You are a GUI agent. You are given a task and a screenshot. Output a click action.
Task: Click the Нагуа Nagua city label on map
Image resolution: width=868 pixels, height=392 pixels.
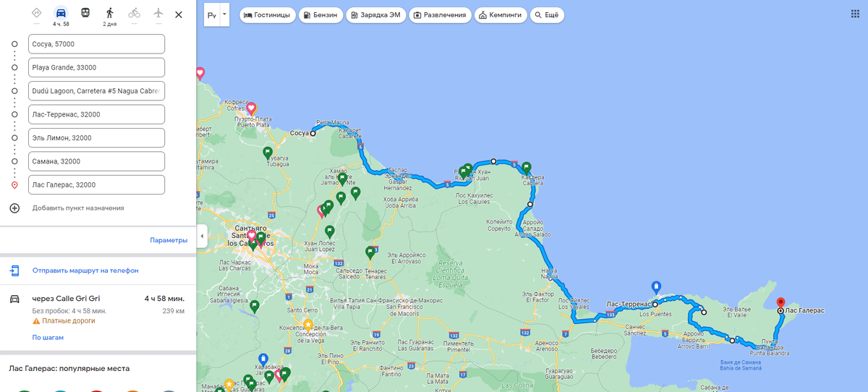click(549, 273)
